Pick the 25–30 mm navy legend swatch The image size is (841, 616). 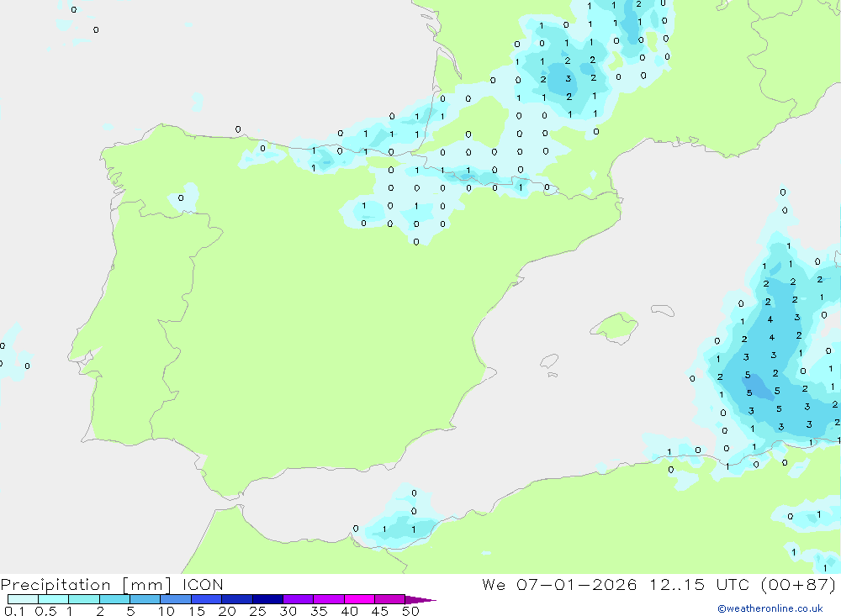(x=267, y=599)
